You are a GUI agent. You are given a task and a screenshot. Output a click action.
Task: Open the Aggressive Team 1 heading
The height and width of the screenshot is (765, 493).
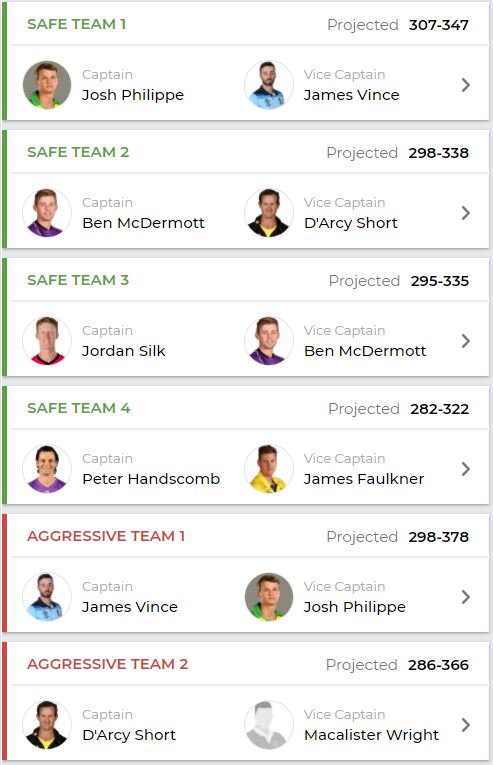[106, 536]
